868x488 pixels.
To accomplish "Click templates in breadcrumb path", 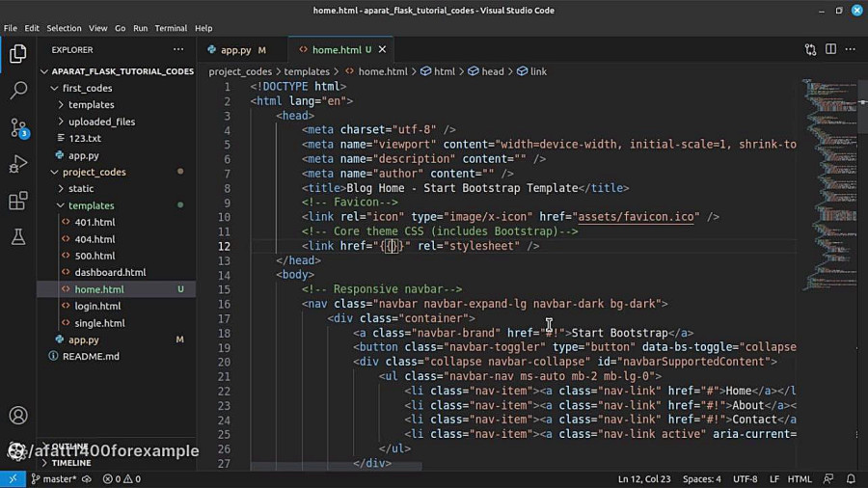I will click(x=307, y=71).
